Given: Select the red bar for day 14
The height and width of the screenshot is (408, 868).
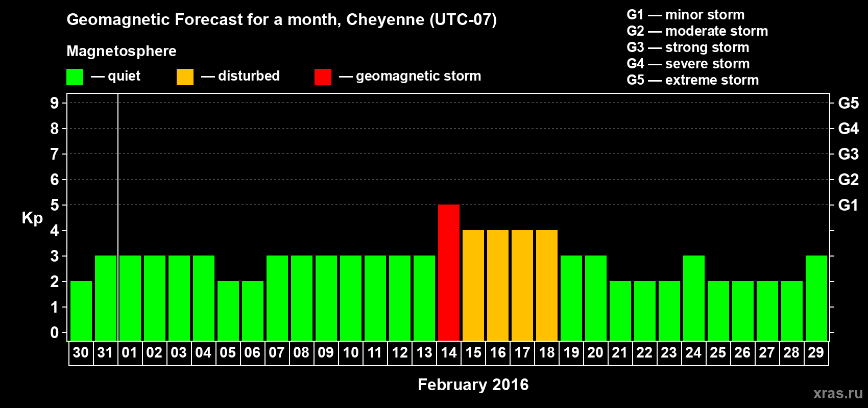Looking at the screenshot, I should pyautogui.click(x=449, y=273).
